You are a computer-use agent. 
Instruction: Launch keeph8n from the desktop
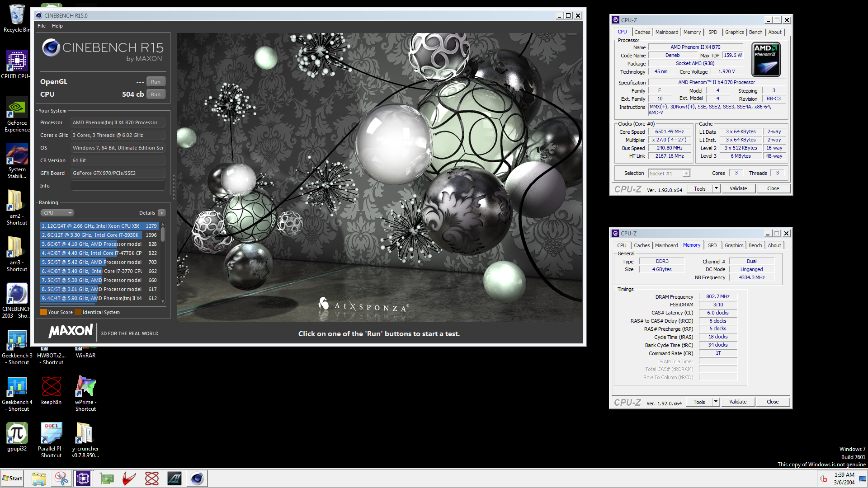tap(51, 390)
